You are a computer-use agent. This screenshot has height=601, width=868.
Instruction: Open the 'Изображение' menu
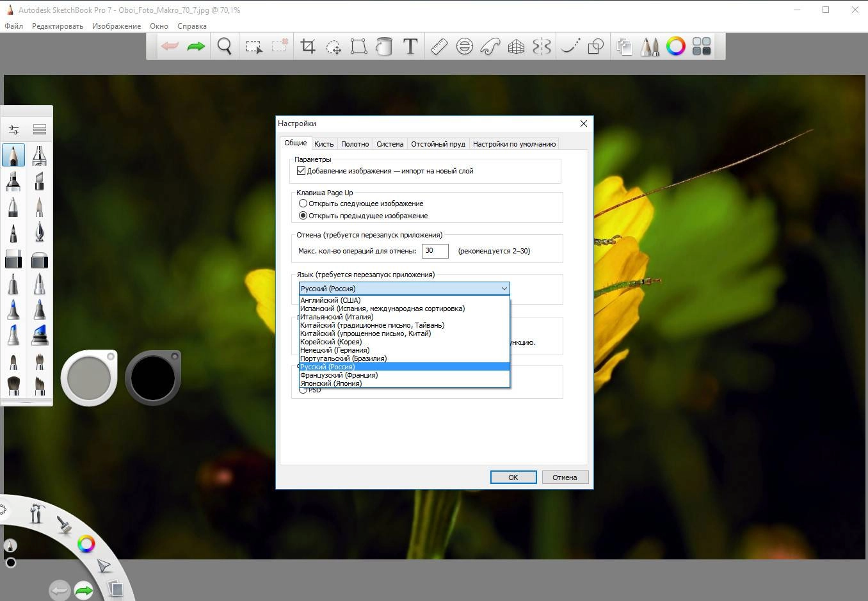coord(117,26)
